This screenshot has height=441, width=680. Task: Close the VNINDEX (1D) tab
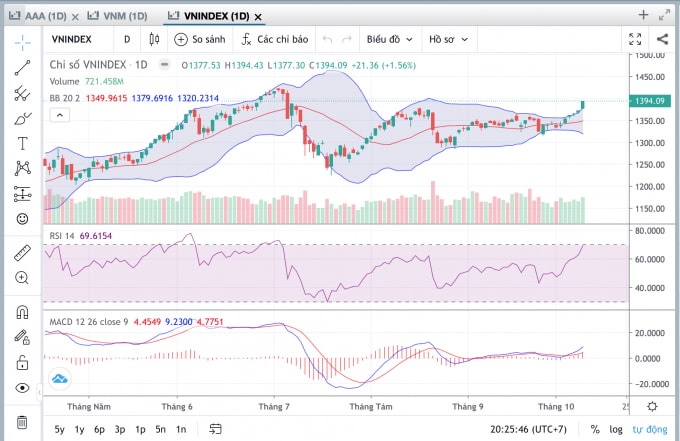click(258, 17)
